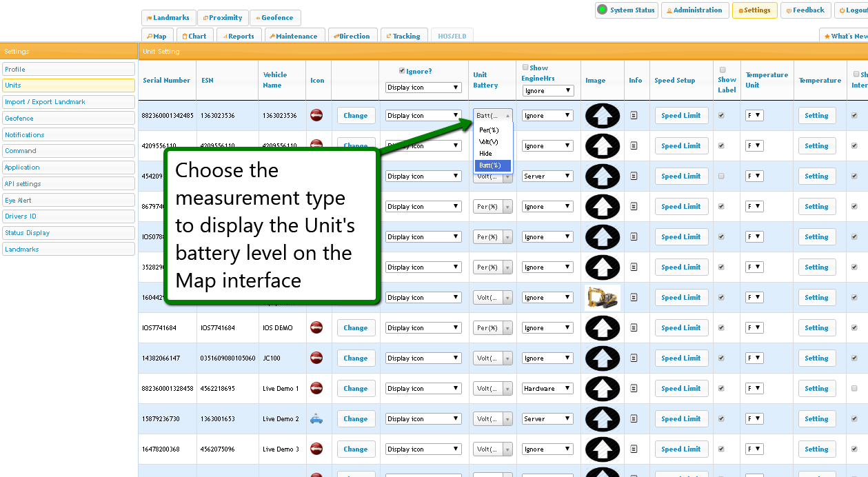The height and width of the screenshot is (477, 868).
Task: Open info icon for Live Demo 1
Action: pyautogui.click(x=634, y=389)
